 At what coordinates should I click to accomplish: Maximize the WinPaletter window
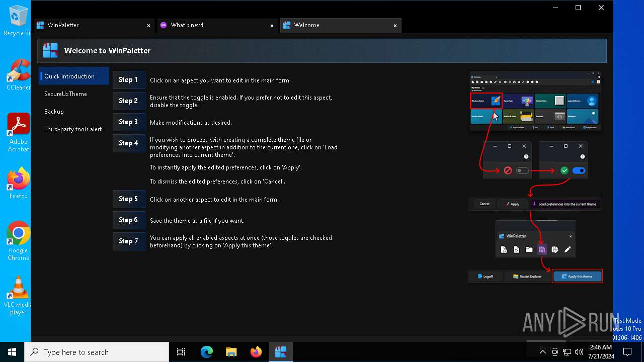pos(578,8)
